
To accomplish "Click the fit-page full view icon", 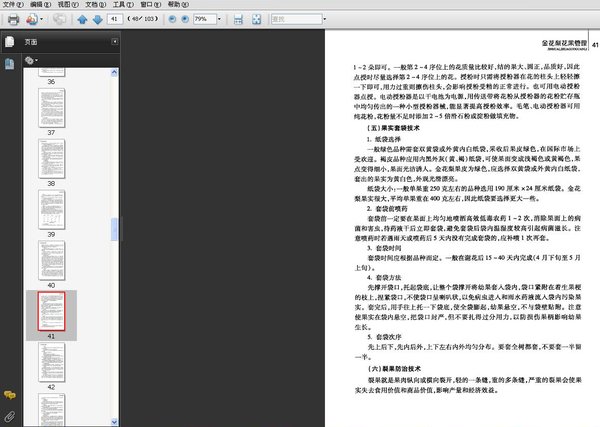I will pyautogui.click(x=256, y=19).
